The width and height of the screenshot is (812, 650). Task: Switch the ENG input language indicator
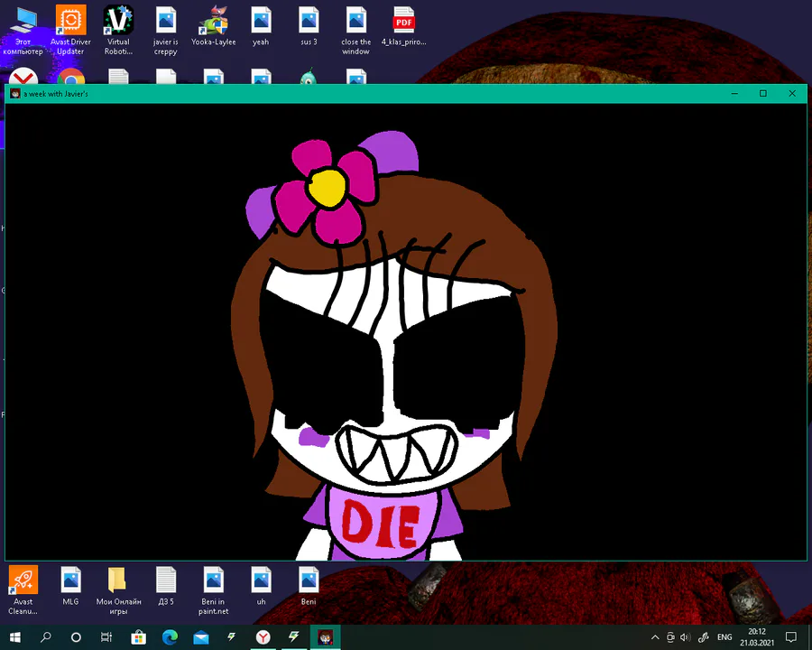pos(724,637)
